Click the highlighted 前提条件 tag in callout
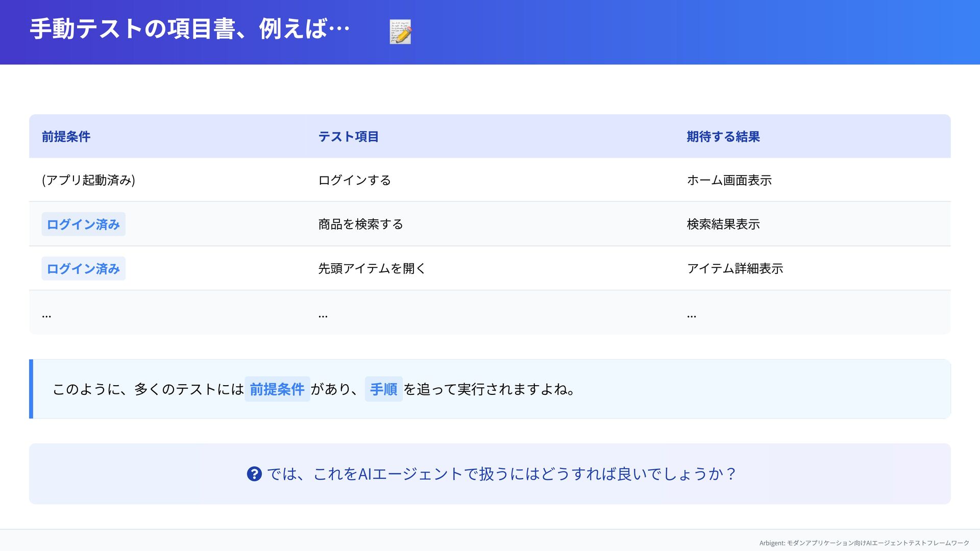 (x=277, y=389)
